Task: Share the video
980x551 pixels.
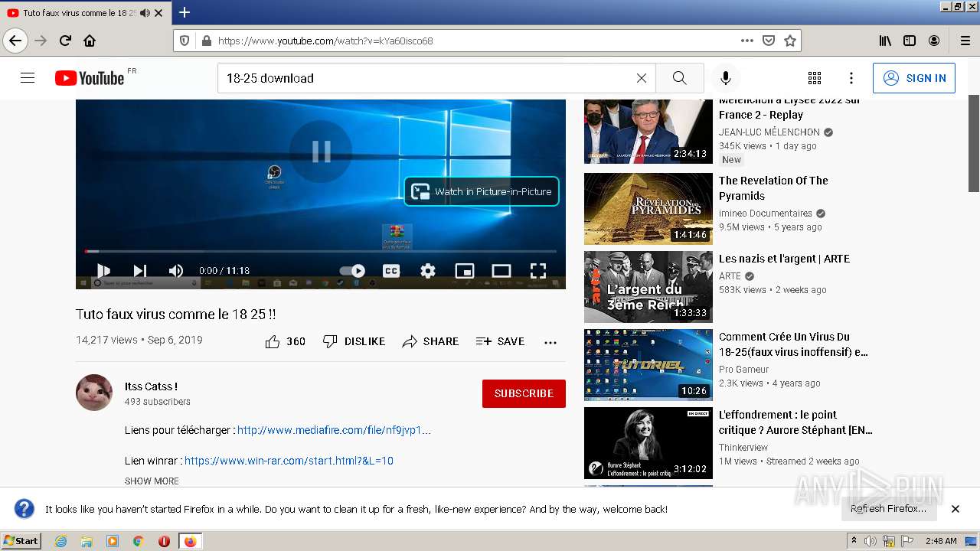Action: tap(430, 341)
